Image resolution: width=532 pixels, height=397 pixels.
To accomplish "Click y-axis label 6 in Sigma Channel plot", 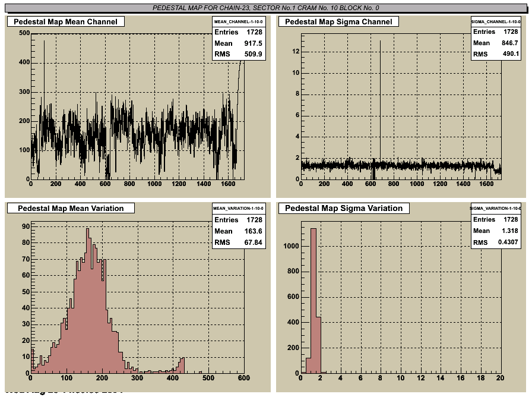I will [297, 115].
